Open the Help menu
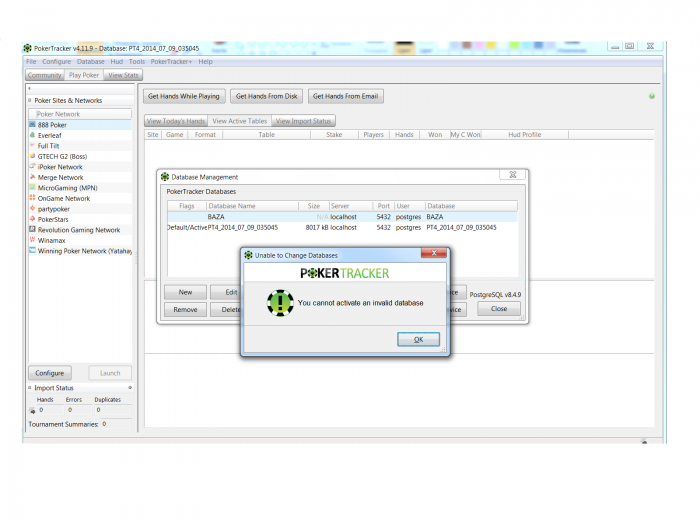 [205, 62]
